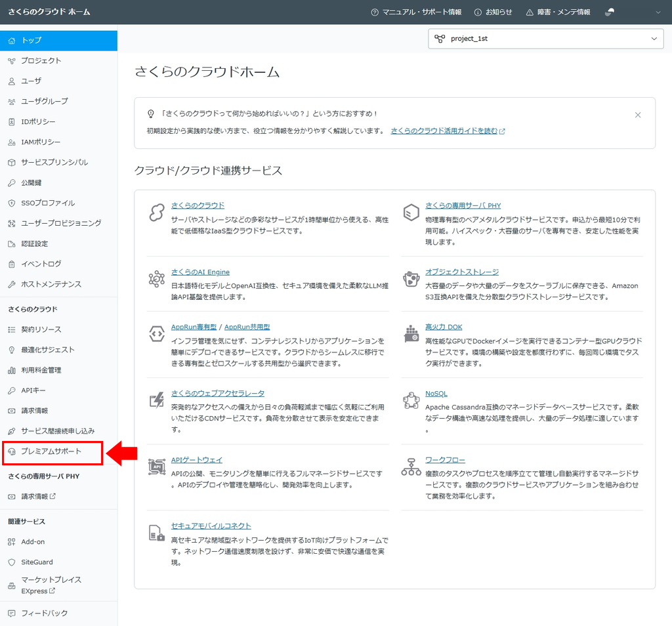Select IDポリシー in the sidebar

click(x=58, y=121)
